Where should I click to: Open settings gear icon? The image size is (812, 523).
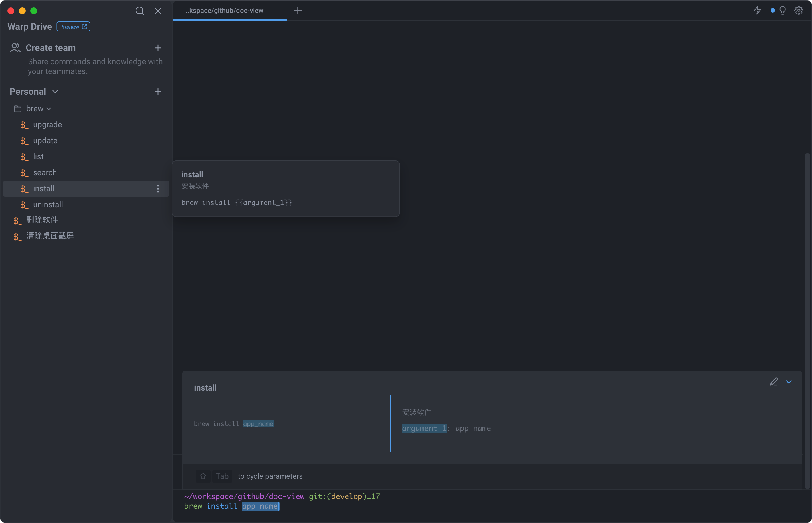798,11
